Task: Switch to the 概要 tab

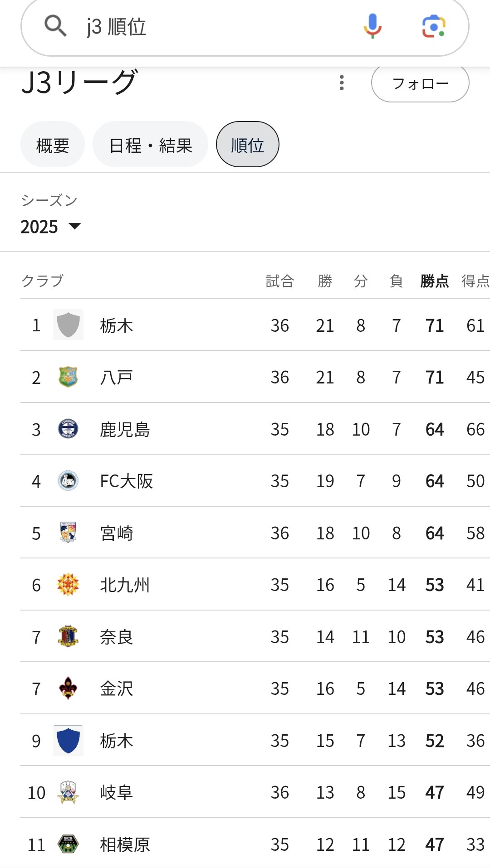Action: 53,145
